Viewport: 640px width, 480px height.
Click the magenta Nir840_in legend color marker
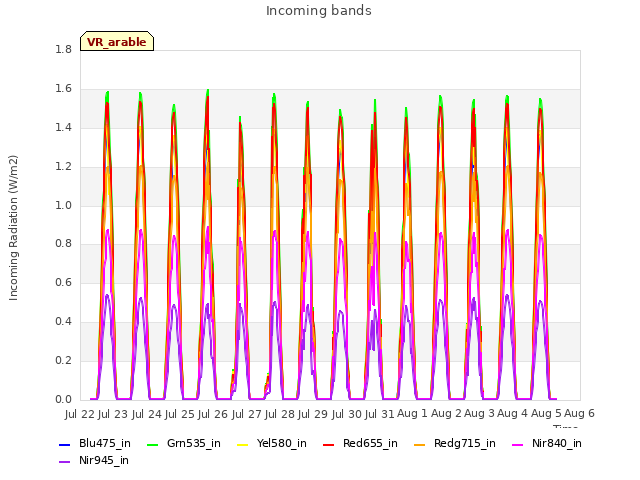(x=518, y=444)
